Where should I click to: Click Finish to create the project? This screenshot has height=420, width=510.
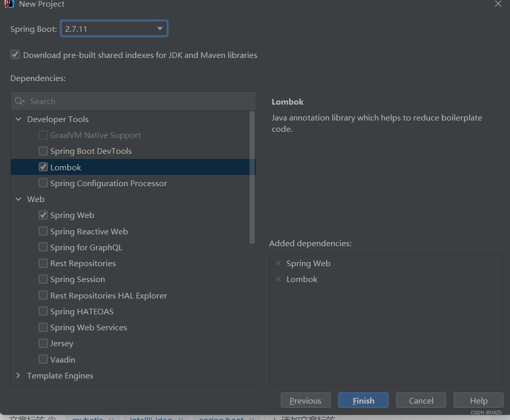click(363, 400)
